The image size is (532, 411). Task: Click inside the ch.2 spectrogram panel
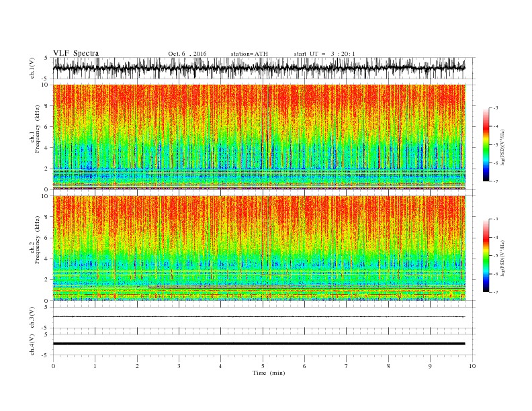tap(259, 248)
